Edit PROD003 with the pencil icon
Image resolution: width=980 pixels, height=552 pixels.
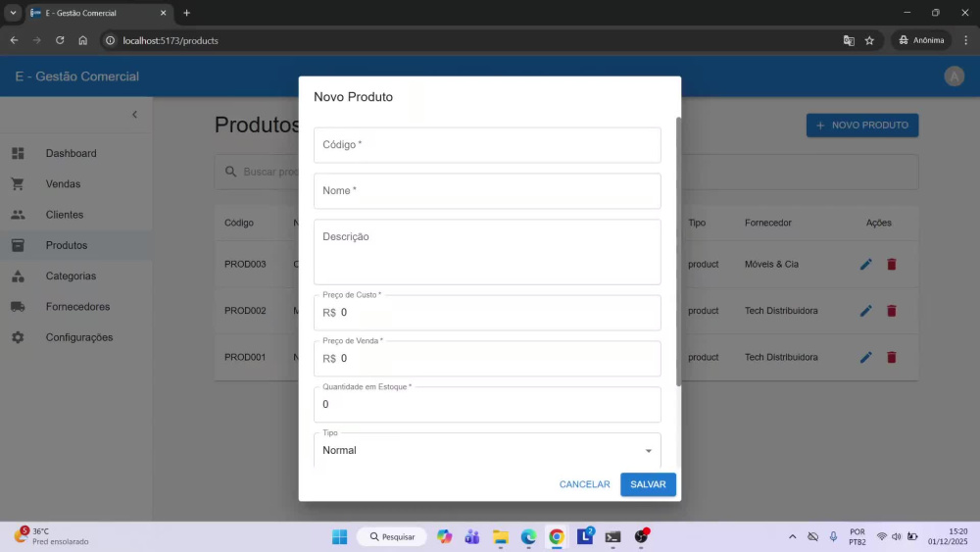pos(865,265)
